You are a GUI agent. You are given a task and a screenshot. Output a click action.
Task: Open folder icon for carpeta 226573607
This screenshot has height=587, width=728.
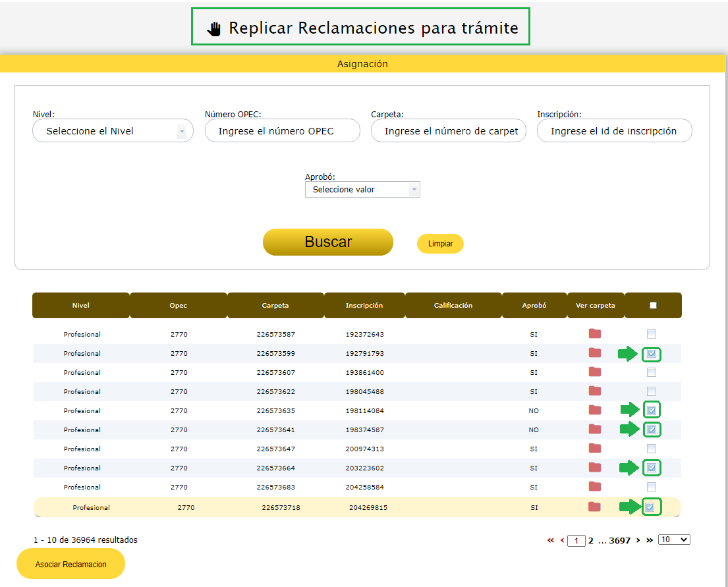[595, 372]
